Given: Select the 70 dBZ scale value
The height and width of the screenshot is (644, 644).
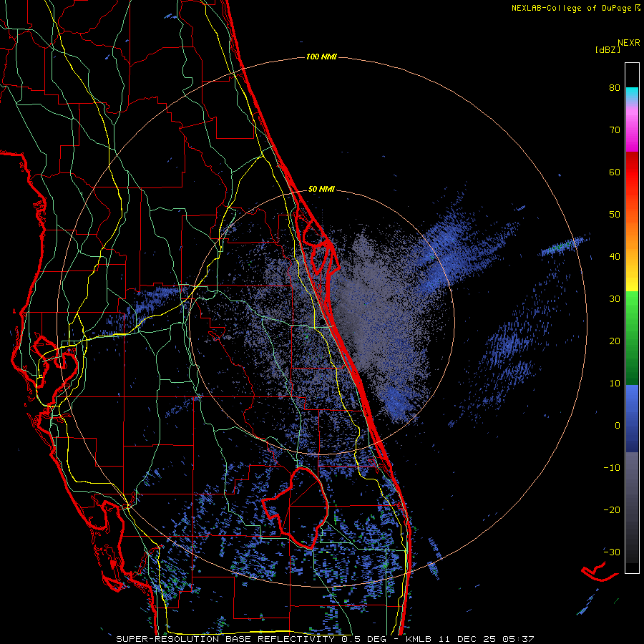Looking at the screenshot, I should 615,130.
